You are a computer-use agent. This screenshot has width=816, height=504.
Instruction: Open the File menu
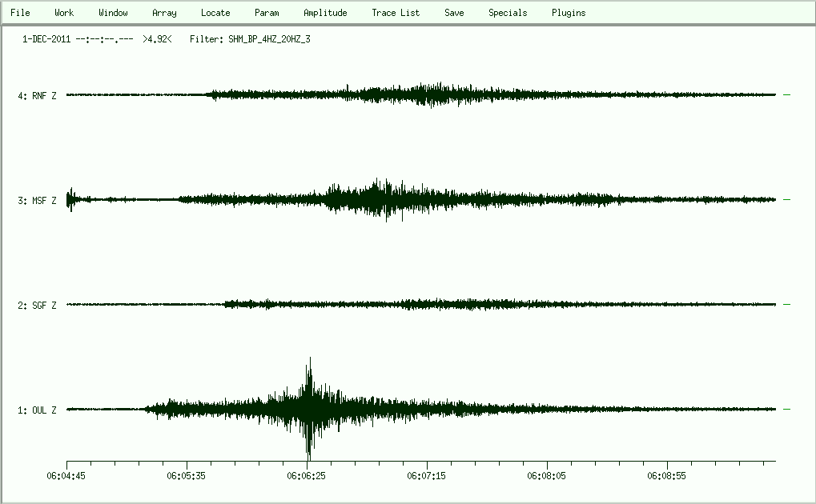[x=20, y=13]
